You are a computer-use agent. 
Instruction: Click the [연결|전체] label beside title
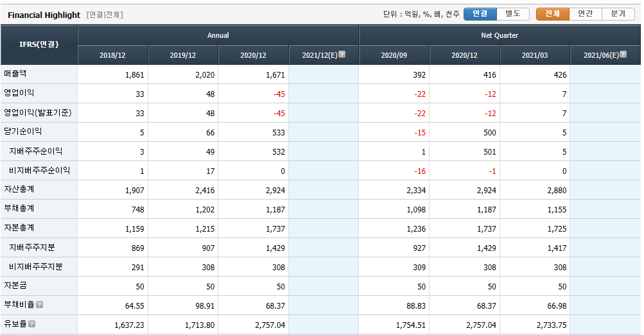(x=105, y=15)
